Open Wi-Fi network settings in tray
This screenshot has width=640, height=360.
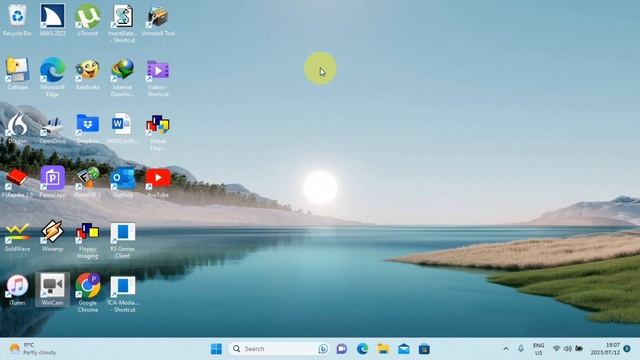pos(556,349)
